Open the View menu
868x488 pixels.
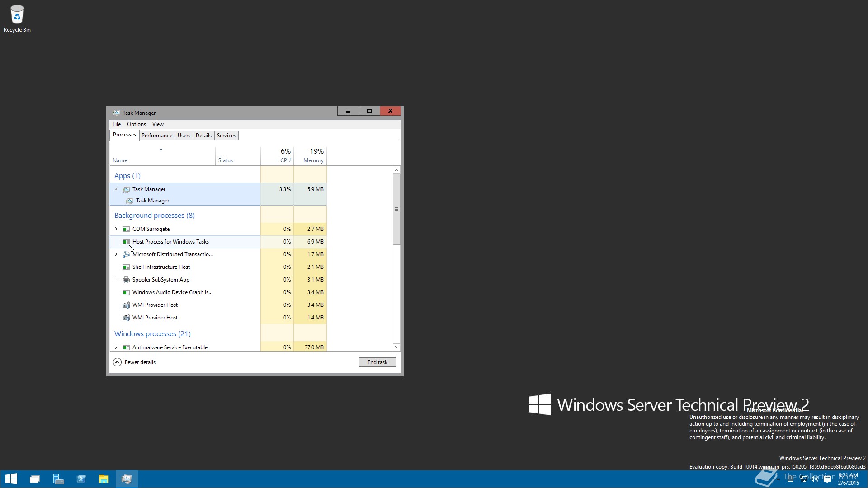point(158,124)
